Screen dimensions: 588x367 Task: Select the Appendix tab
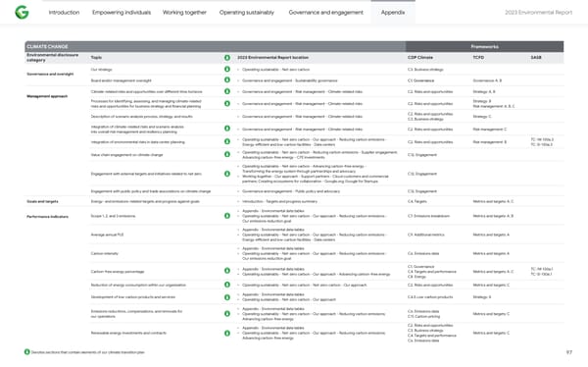click(393, 13)
